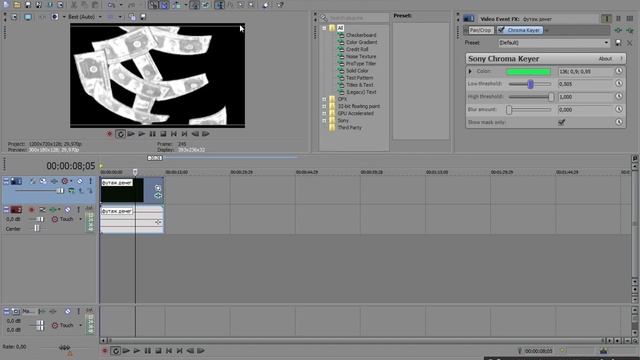Click the High threshold slider handle
This screenshot has width=640, height=360.
point(551,97)
